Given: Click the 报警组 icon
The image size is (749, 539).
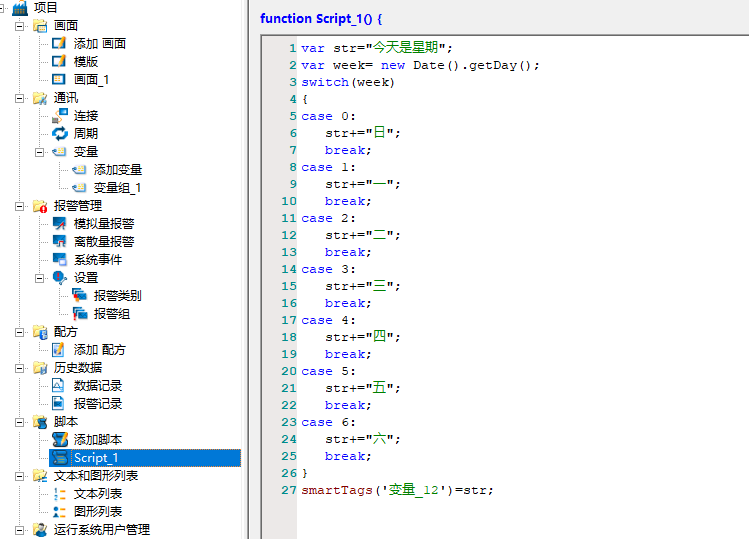Looking at the screenshot, I should tap(80, 314).
